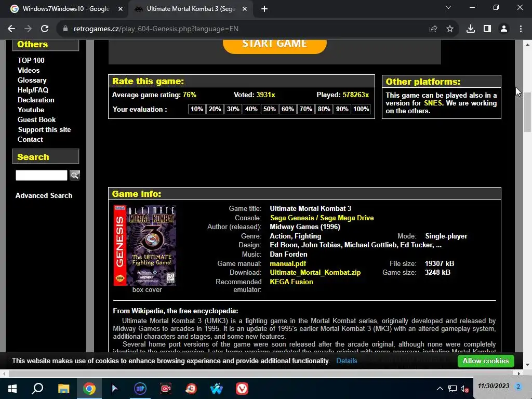Click the taskbar date 11/30/2023
This screenshot has height=399, width=532.
coord(494,386)
